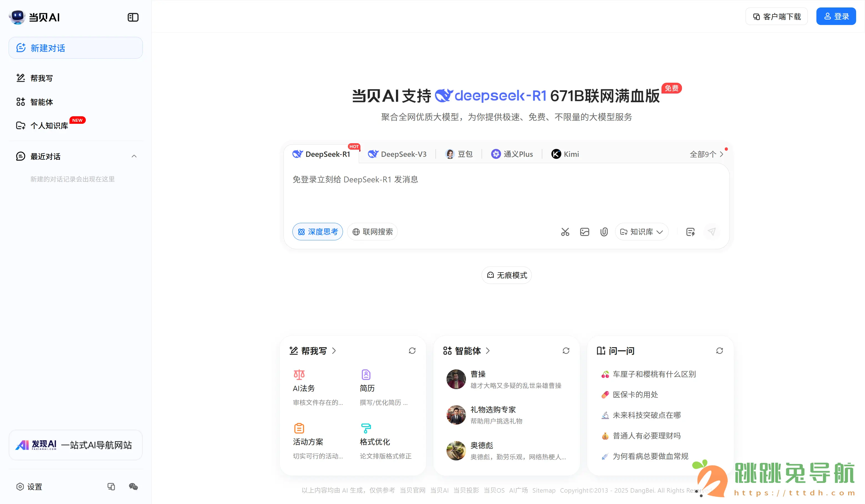Click the 发现AI navigation banner
Viewport: 865px width, 504px height.
pyautogui.click(x=76, y=445)
